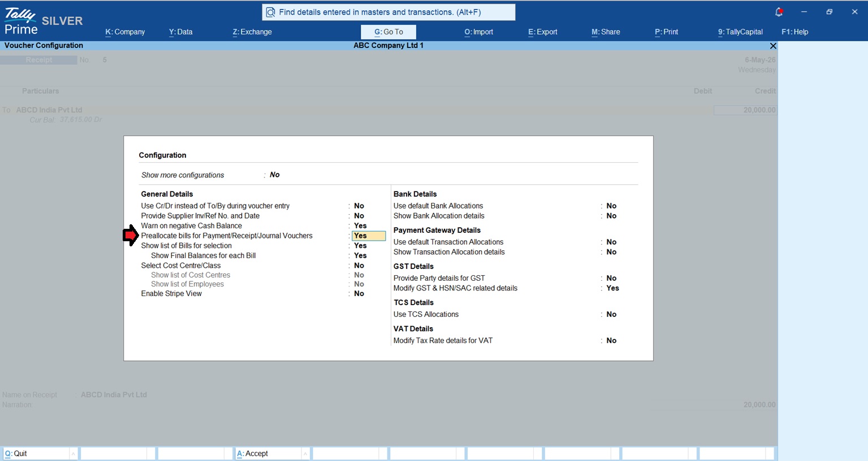Expand the arrow beside A: Accept
Screen dimensions: 868x461
tap(305, 454)
